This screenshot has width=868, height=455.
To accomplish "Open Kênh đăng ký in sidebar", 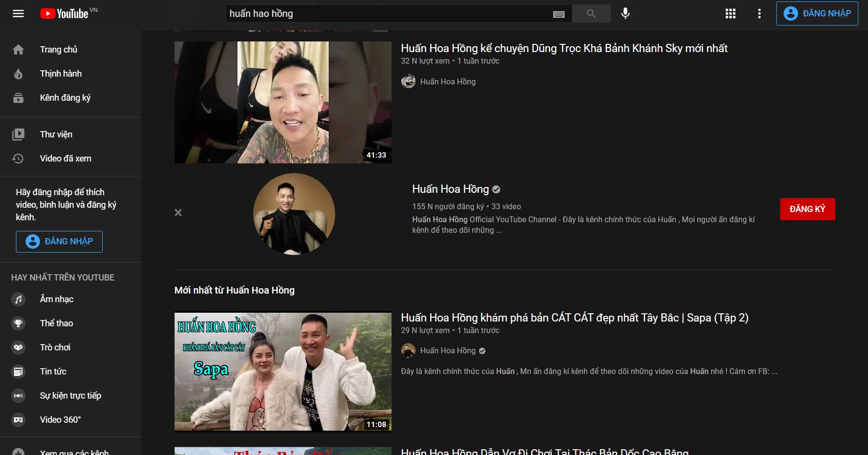I will 70,98.
